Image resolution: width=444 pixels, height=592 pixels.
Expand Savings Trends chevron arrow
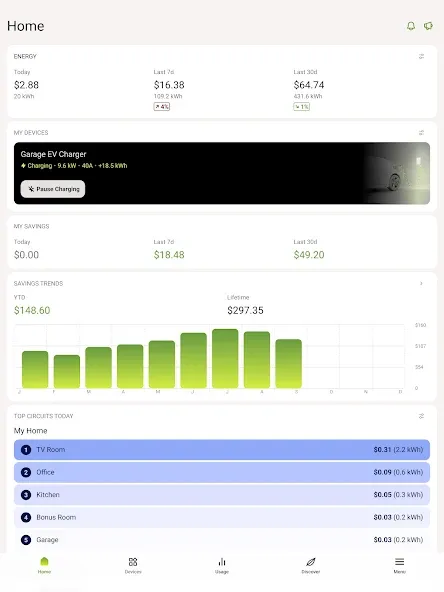(x=421, y=283)
